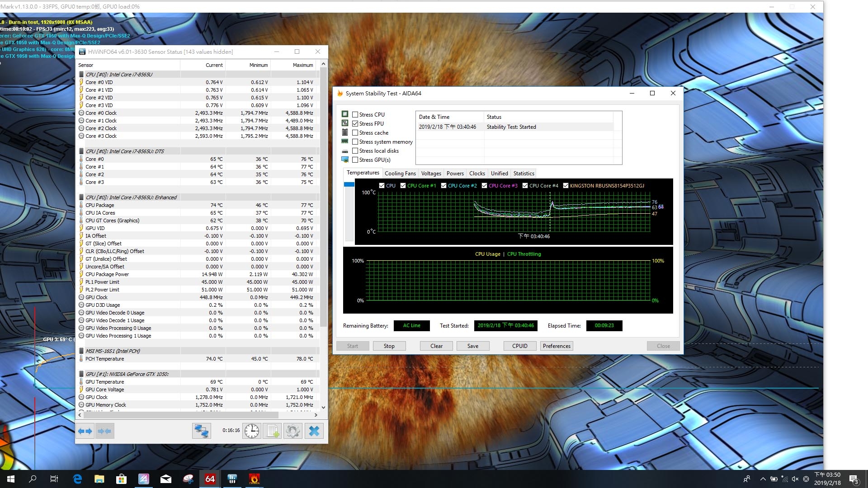Viewport: 868px width, 488px height.
Task: Launch Microsoft Edge from taskbar
Action: coord(77,479)
